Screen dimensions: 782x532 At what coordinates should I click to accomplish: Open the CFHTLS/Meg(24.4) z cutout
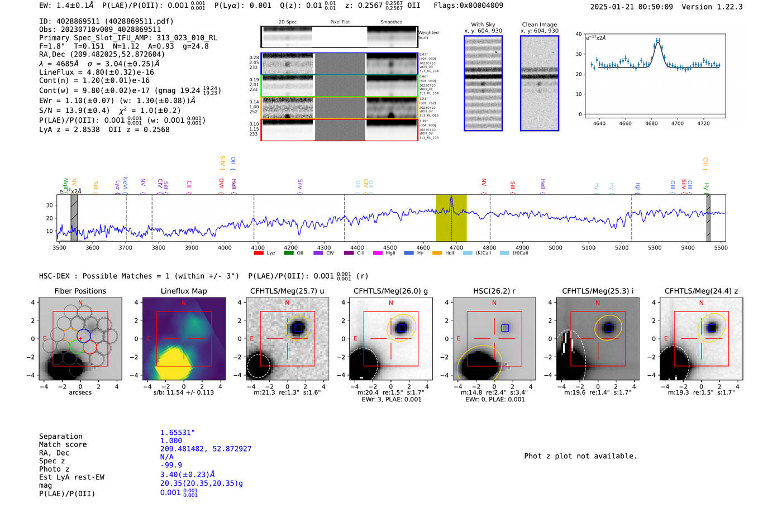click(702, 338)
